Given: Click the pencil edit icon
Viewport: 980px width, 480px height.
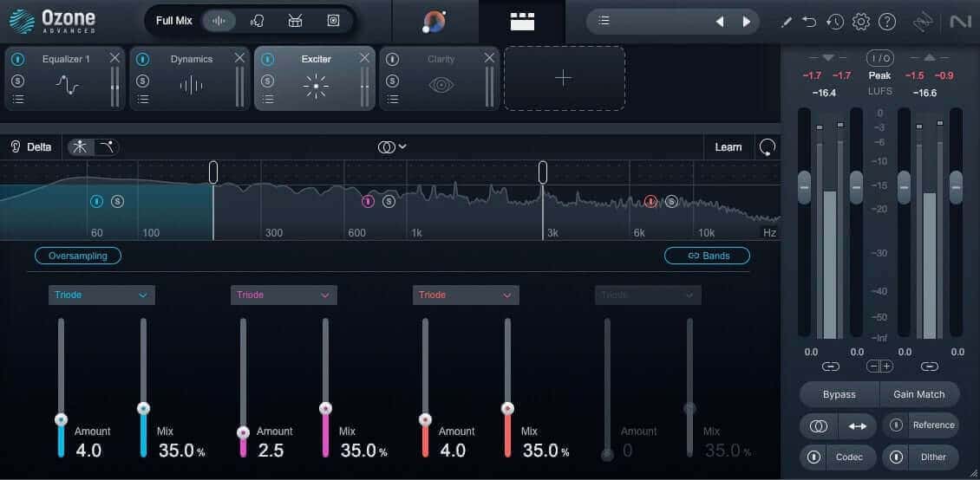Looking at the screenshot, I should tap(787, 22).
